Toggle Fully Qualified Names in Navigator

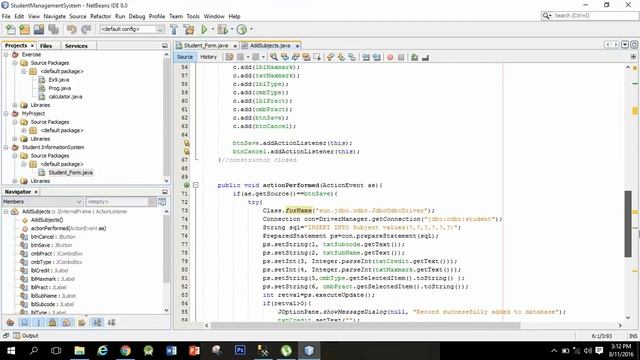pyautogui.click(x=82, y=322)
